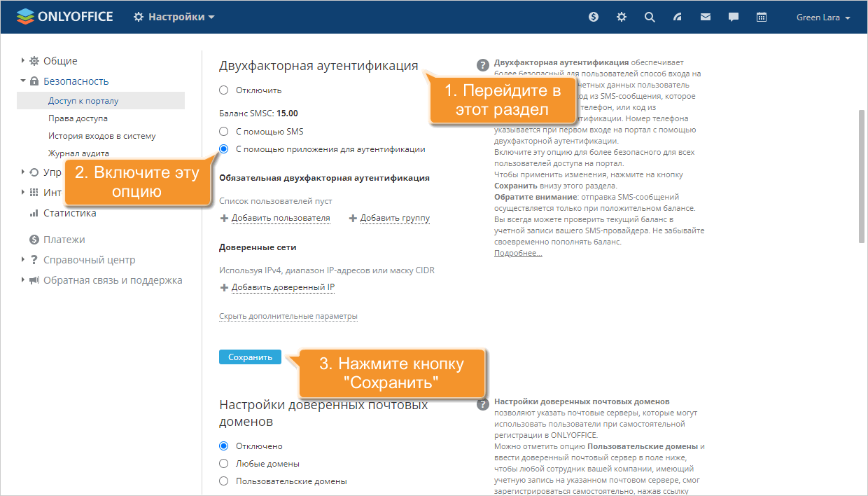Click Скрыть дополнительные параметры link

coord(288,317)
